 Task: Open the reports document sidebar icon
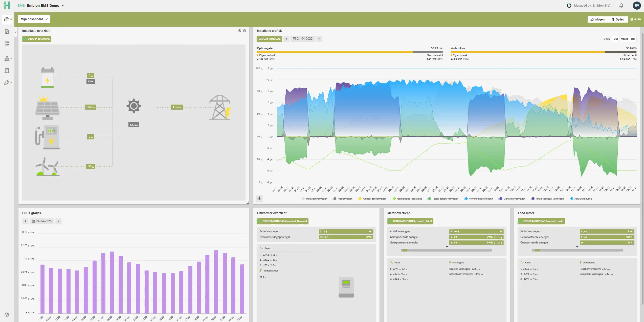click(x=7, y=32)
